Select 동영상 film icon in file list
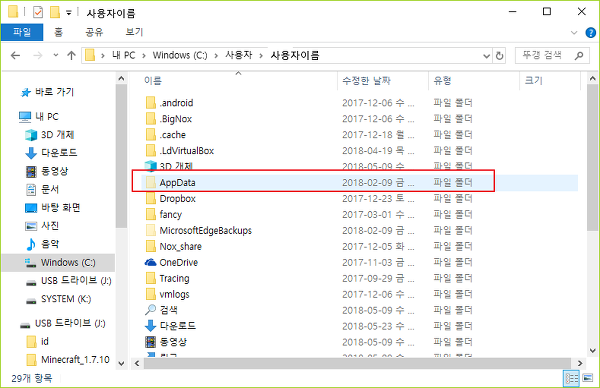The image size is (600, 388). (151, 342)
